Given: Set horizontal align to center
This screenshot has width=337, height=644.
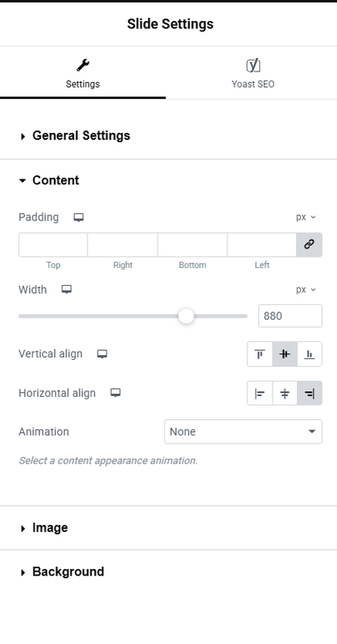Looking at the screenshot, I should 285,394.
